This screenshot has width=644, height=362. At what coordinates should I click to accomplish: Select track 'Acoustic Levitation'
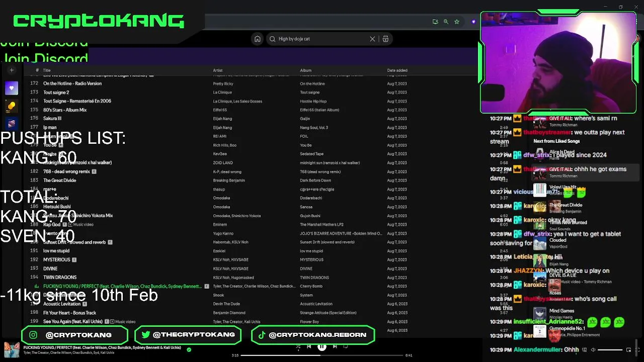click(62, 304)
